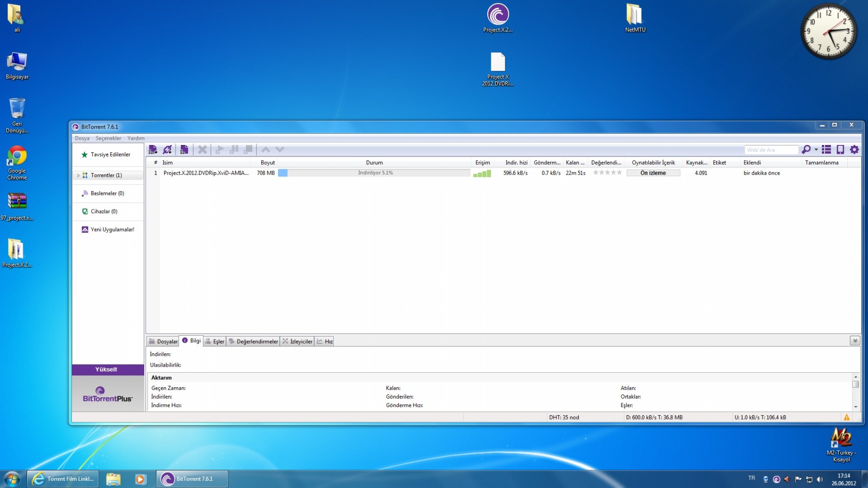Click Create New Torrent icon

[184, 149]
